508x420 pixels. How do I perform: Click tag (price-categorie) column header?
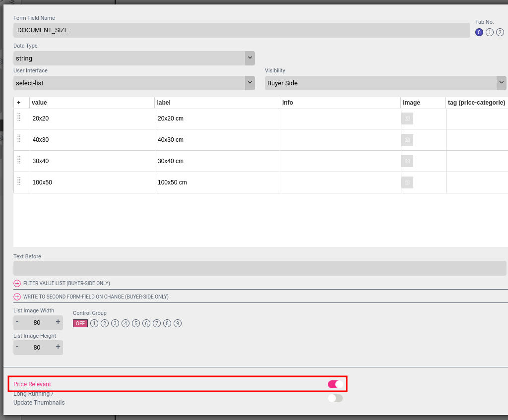477,103
